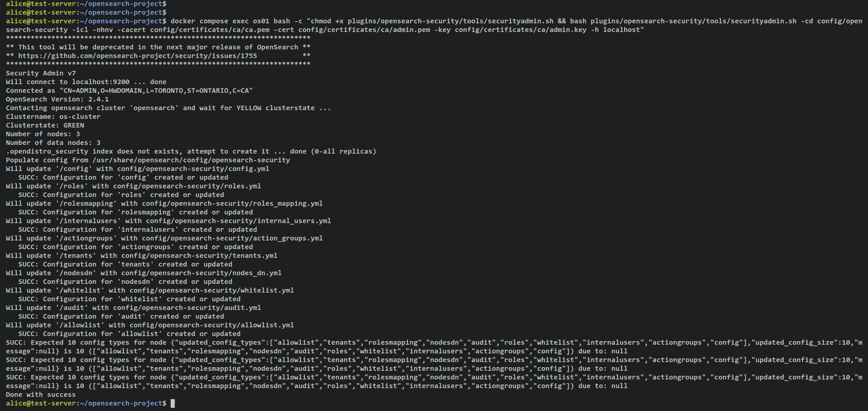Click the 'Populate config from' path line
This screenshot has width=868, height=411.
point(148,160)
